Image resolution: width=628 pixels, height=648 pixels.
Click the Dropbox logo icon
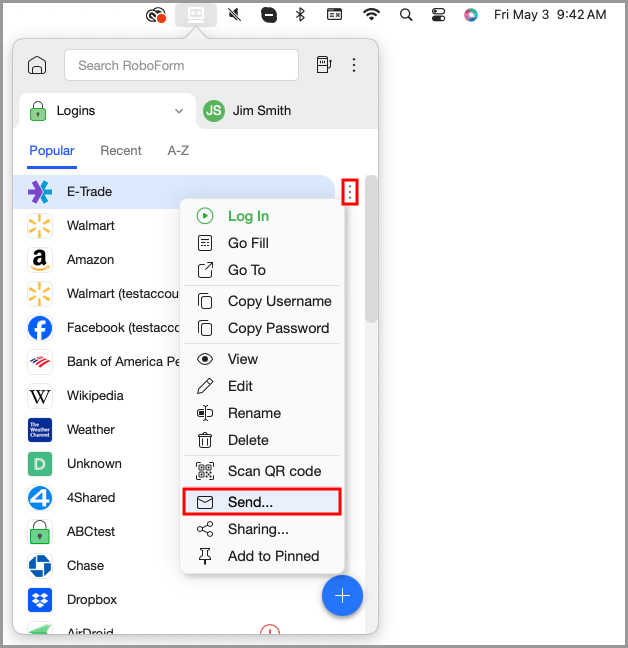[40, 600]
